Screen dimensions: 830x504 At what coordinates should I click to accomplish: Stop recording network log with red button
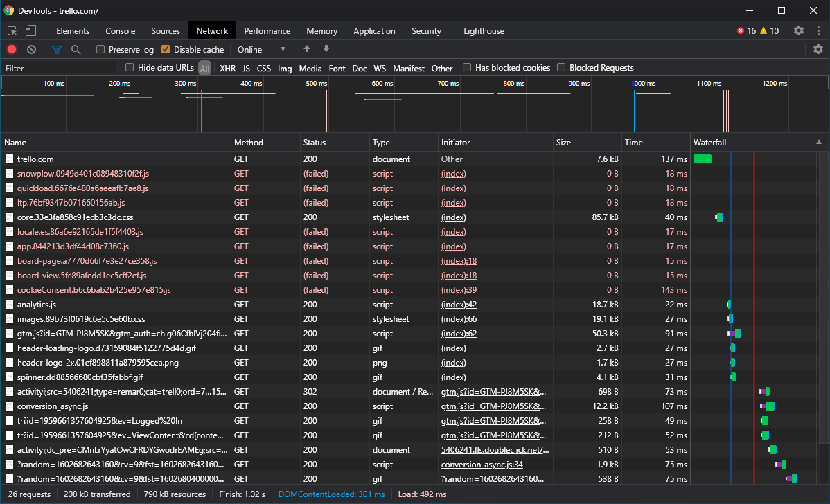click(12, 49)
